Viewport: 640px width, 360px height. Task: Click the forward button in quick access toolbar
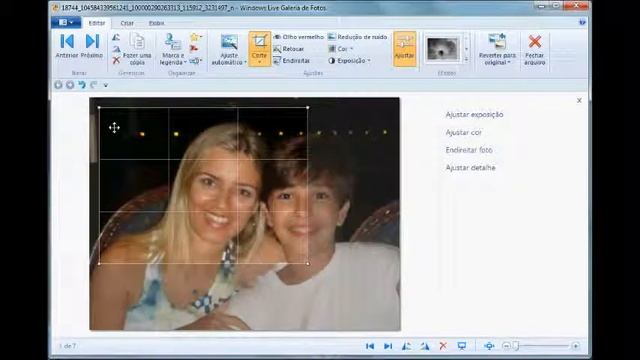pyautogui.click(x=70, y=85)
